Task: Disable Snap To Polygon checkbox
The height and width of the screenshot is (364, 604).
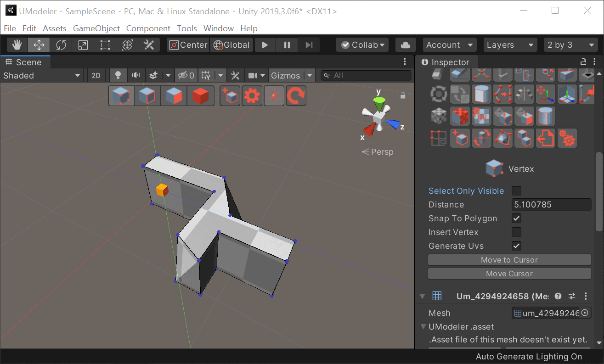Action: [x=516, y=218]
